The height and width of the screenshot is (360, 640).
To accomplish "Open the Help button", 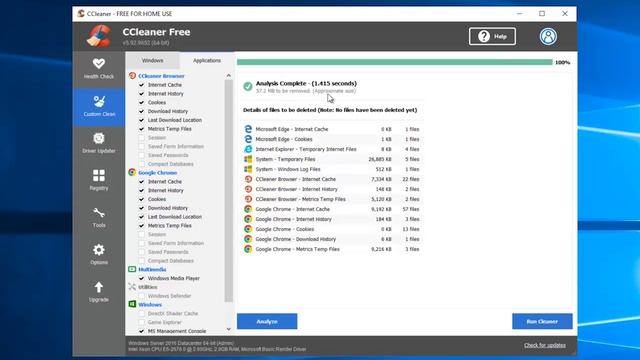I will coord(492,36).
